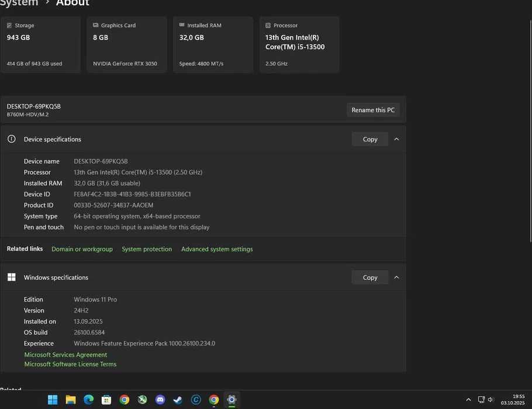Open the Domain or workgroup link
532x409 pixels.
pos(82,249)
